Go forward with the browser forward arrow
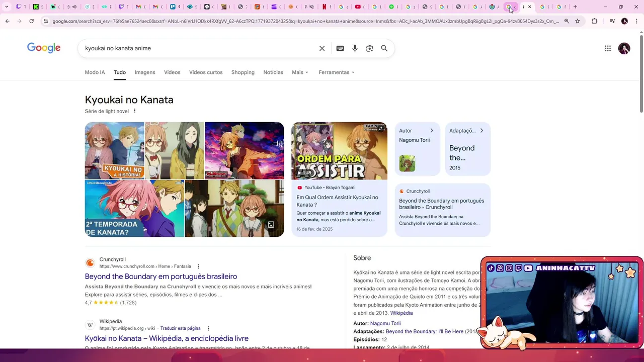 point(19,21)
